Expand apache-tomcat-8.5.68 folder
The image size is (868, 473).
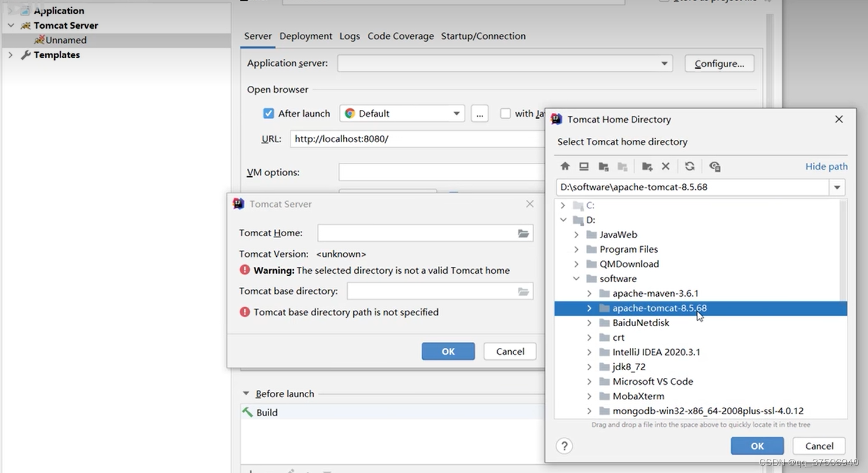(x=589, y=308)
